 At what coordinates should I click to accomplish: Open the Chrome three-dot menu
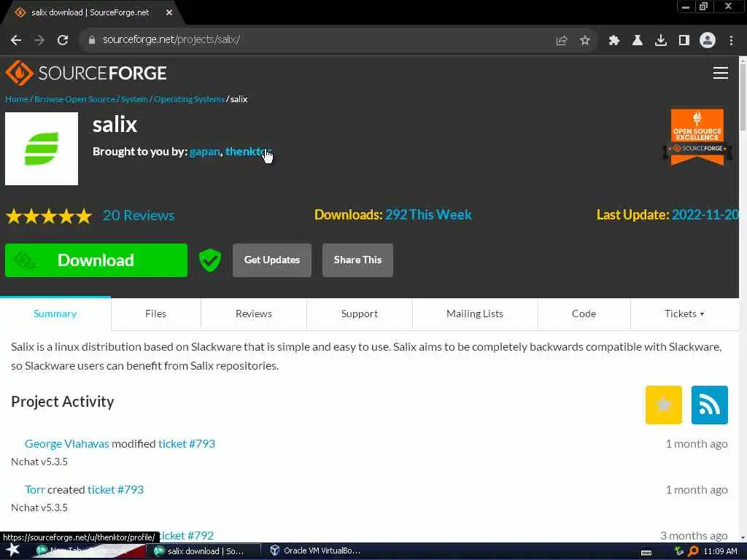coord(731,41)
